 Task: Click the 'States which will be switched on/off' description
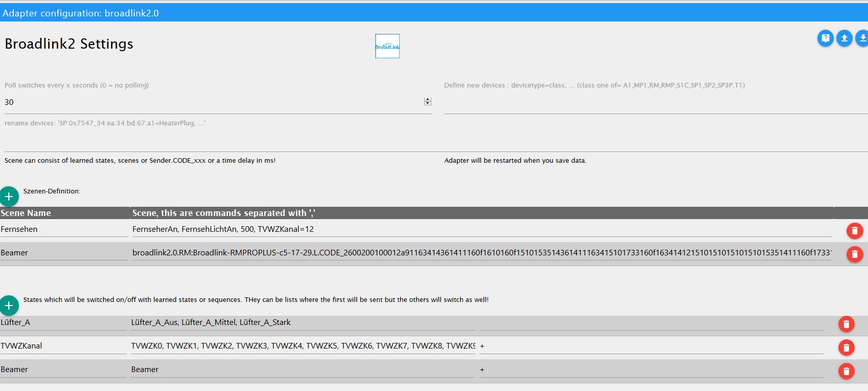pyautogui.click(x=256, y=300)
